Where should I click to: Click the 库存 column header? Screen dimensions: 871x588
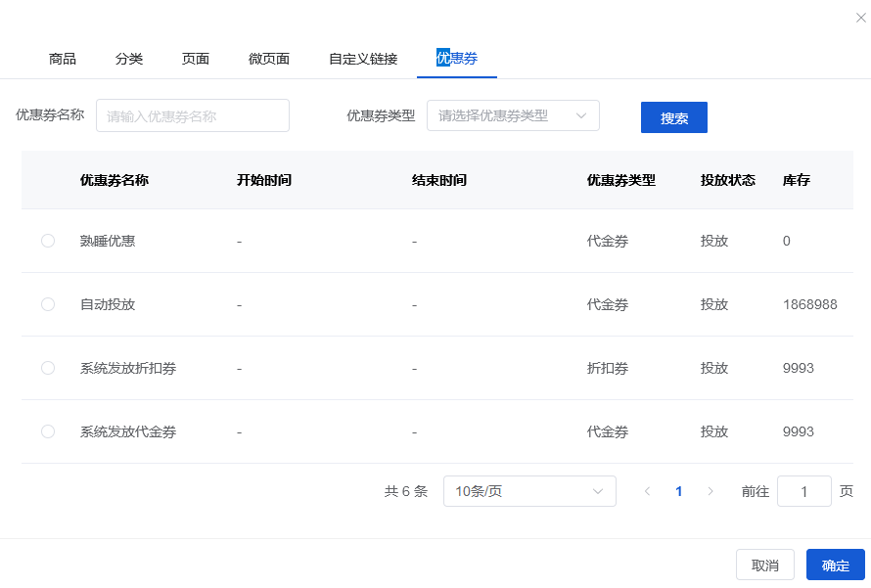797,180
